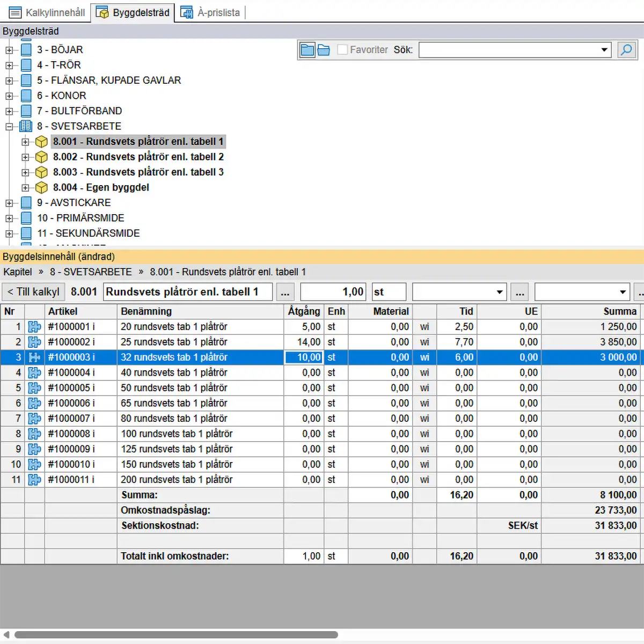Enable the Favoriter checkbox
The height and width of the screenshot is (644, 644).
[342, 50]
